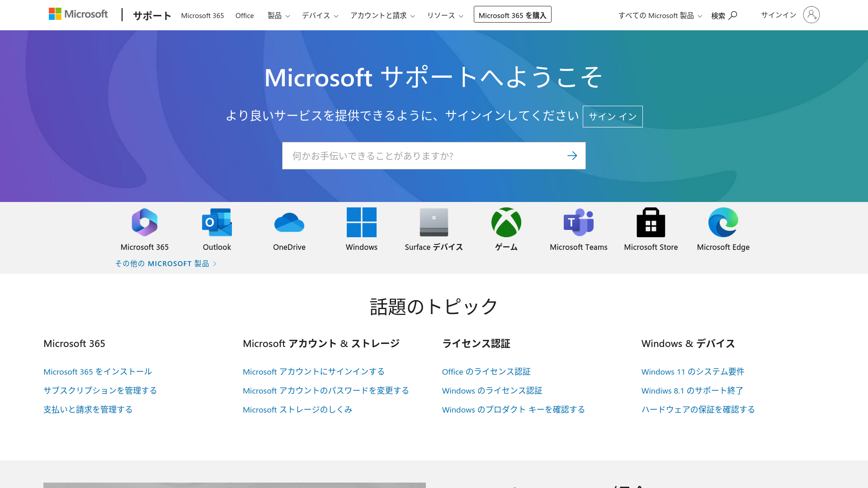
Task: Open the Microsoft Edge icon
Action: 723,222
